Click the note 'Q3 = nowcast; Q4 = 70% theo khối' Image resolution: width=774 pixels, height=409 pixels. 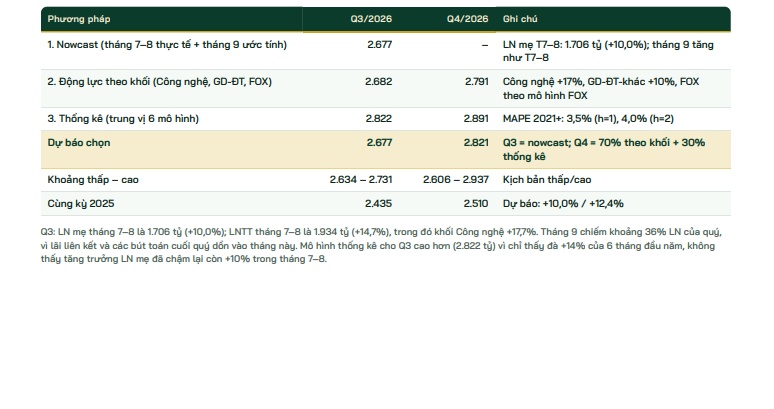tap(604, 150)
